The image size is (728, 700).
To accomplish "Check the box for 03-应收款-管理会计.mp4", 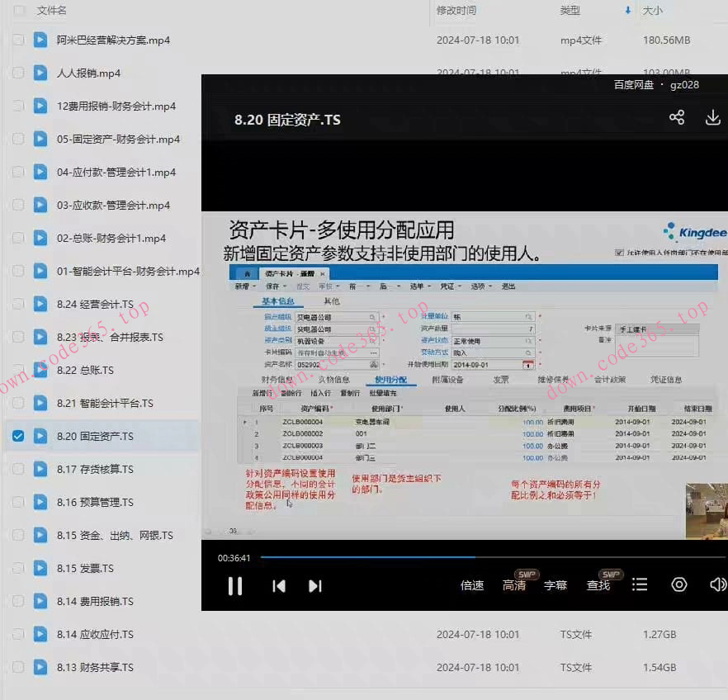I will pyautogui.click(x=18, y=205).
